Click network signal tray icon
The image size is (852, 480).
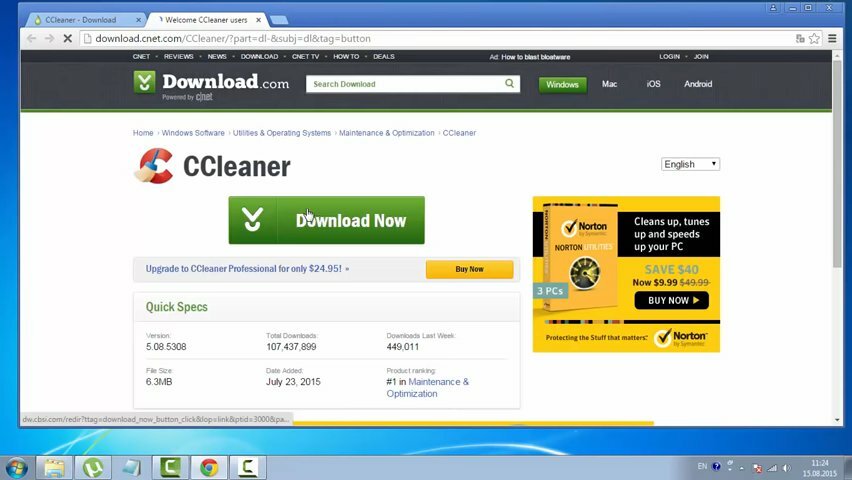(772, 467)
